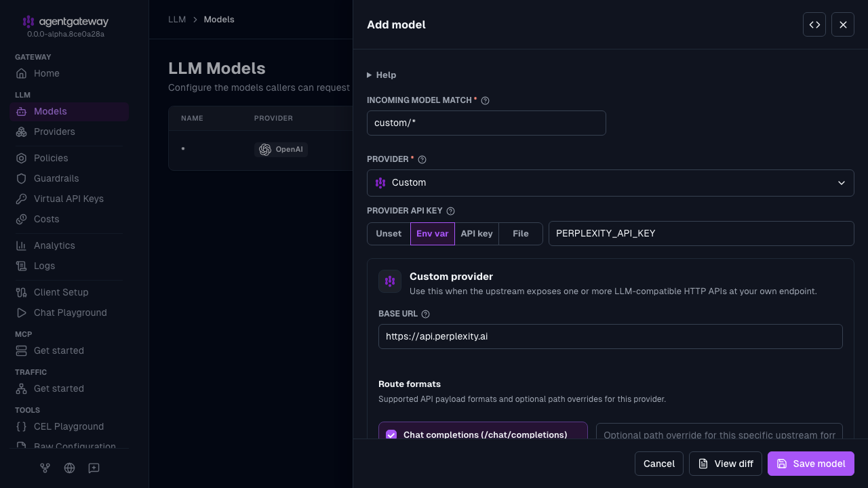Click the globe icon in sidebar footer
This screenshot has width=868, height=488.
click(69, 468)
